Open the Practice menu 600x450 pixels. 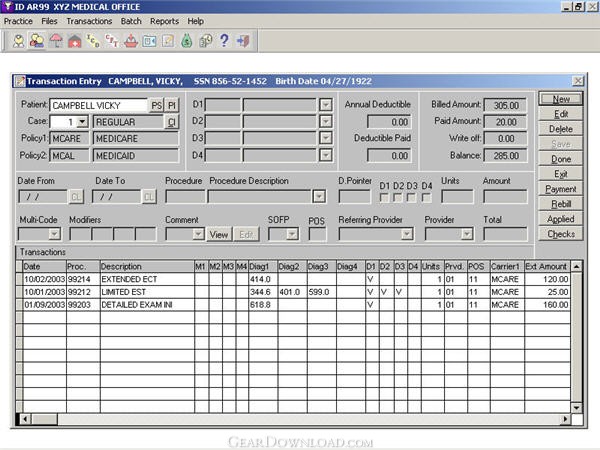(18, 21)
